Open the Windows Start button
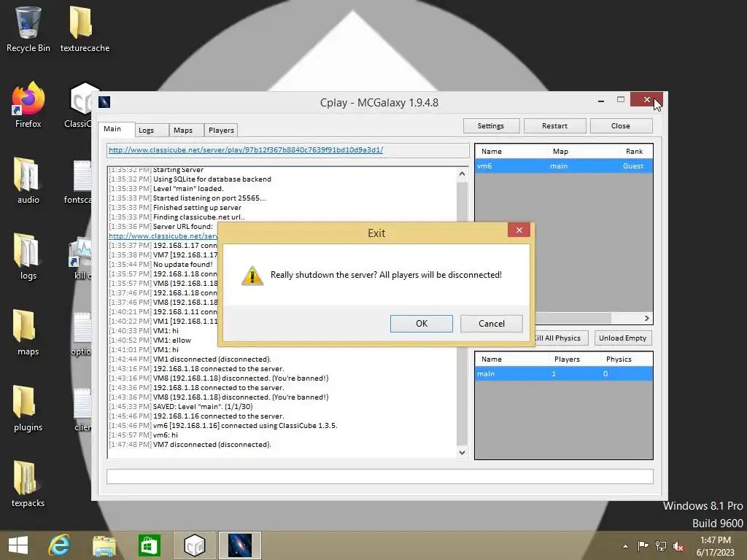 coord(18,545)
